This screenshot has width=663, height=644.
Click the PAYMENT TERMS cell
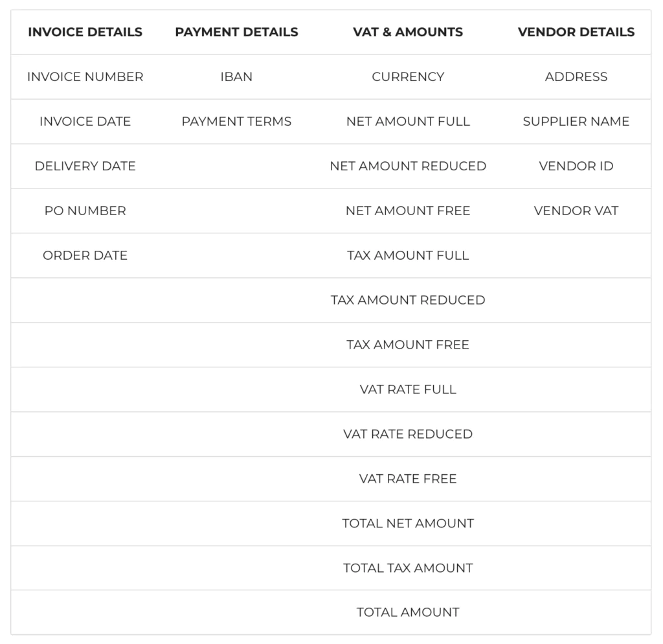point(236,121)
